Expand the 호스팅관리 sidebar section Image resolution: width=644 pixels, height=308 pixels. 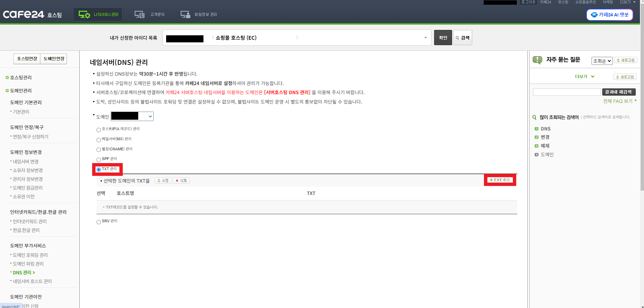[19, 78]
